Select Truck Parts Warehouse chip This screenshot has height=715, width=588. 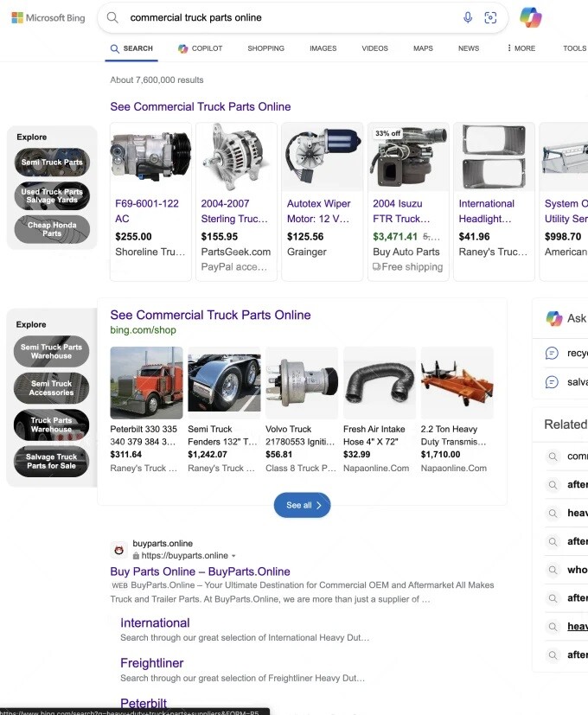(52, 425)
